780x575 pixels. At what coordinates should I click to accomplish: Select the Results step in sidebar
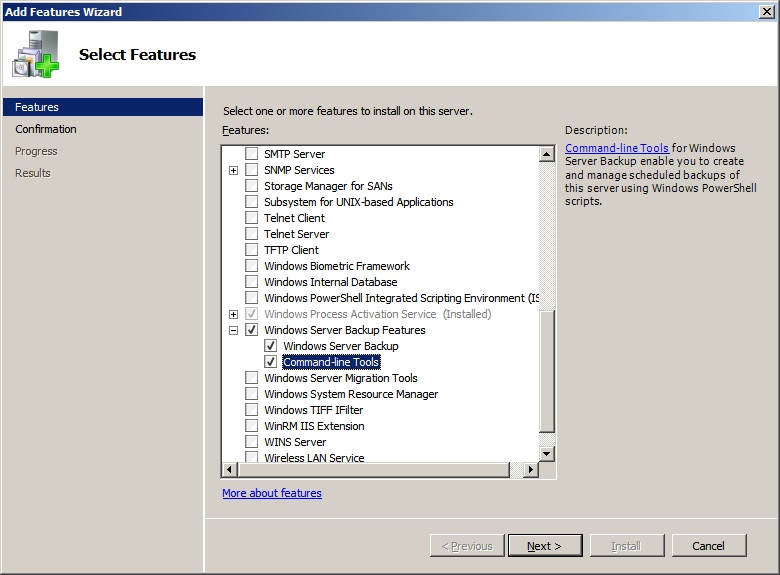pyautogui.click(x=33, y=173)
